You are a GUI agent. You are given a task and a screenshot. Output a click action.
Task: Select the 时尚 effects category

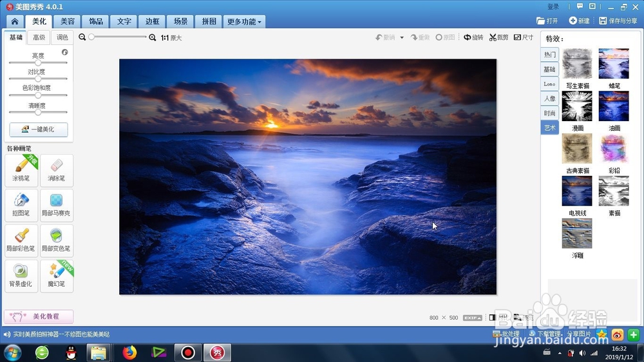[x=549, y=113]
